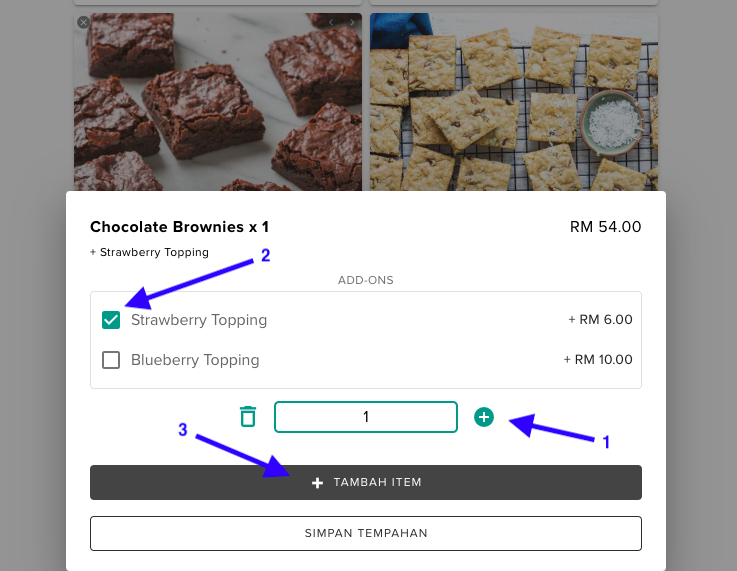Click the left chevron above the brownies photo
The height and width of the screenshot is (571, 737).
coord(332,22)
